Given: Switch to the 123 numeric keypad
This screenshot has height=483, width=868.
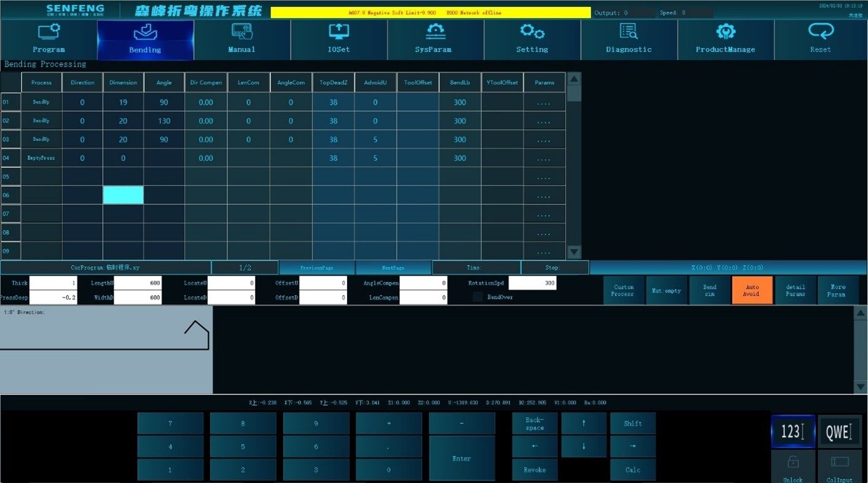Looking at the screenshot, I should click(x=793, y=431).
